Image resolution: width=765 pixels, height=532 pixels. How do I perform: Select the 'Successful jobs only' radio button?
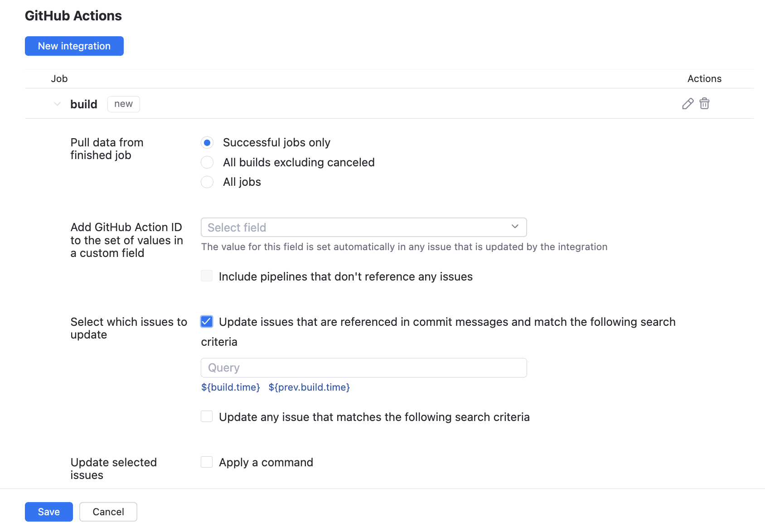207,143
